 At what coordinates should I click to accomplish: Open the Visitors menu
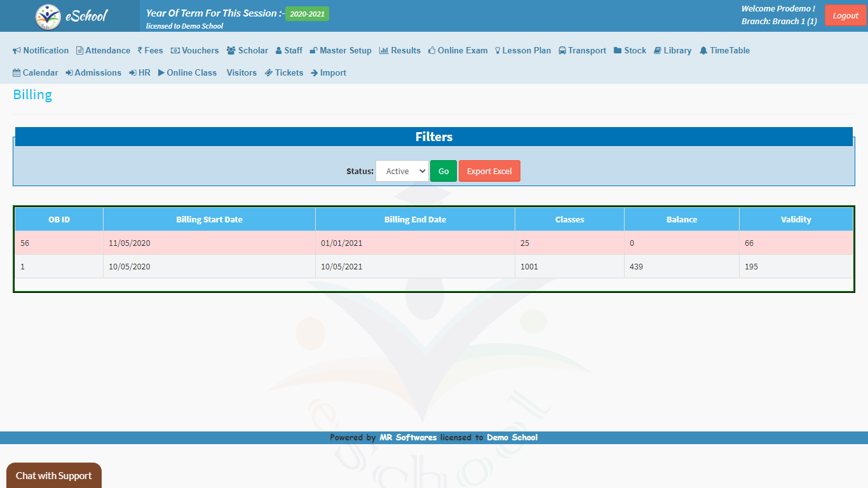coord(241,73)
